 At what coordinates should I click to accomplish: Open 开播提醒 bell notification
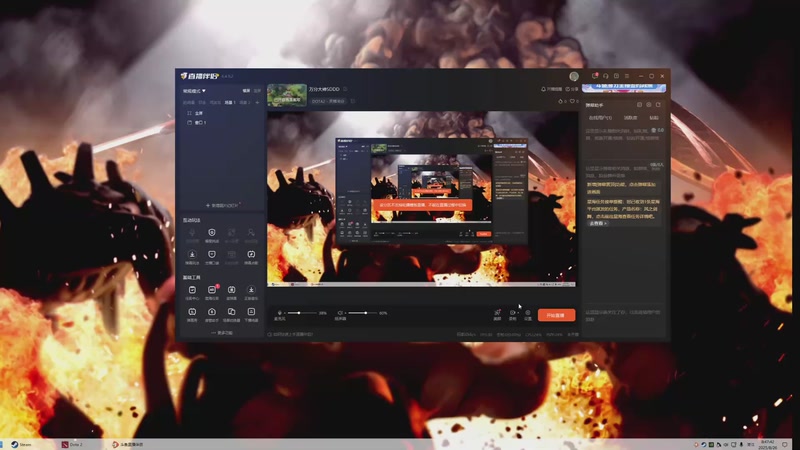coord(551,89)
